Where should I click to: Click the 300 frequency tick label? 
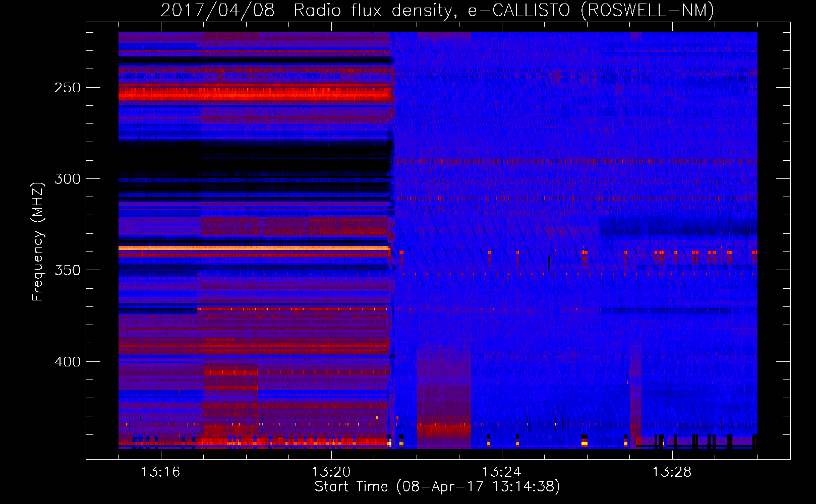pos(68,179)
